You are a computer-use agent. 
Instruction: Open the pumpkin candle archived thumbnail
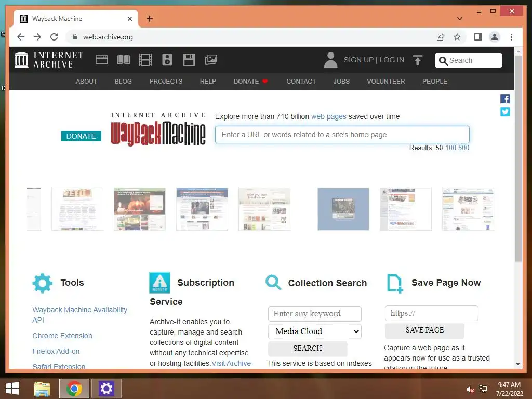point(139,209)
